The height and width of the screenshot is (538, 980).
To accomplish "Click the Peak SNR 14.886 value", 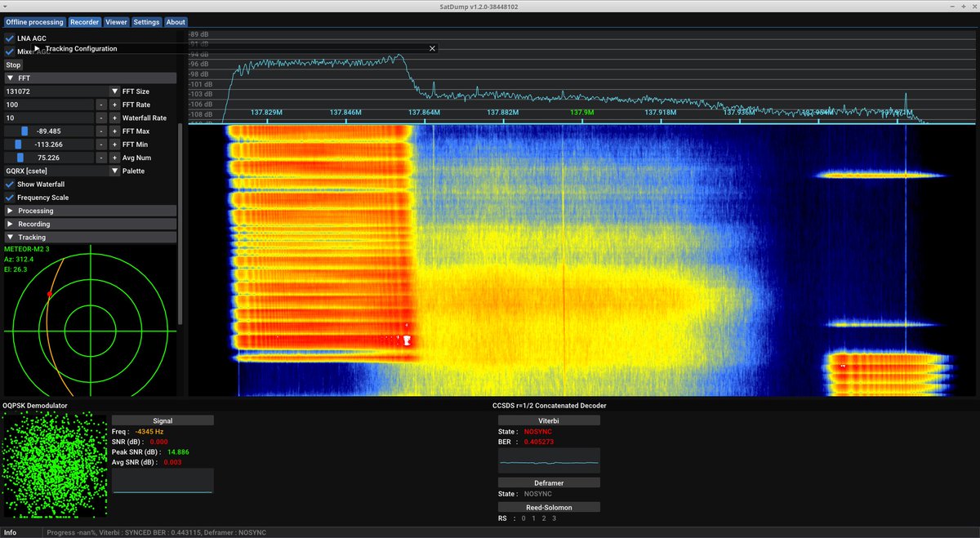I will coord(179,451).
